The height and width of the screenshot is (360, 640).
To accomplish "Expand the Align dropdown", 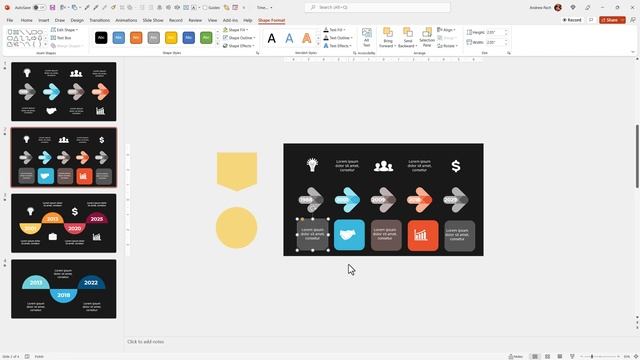I will (x=447, y=30).
